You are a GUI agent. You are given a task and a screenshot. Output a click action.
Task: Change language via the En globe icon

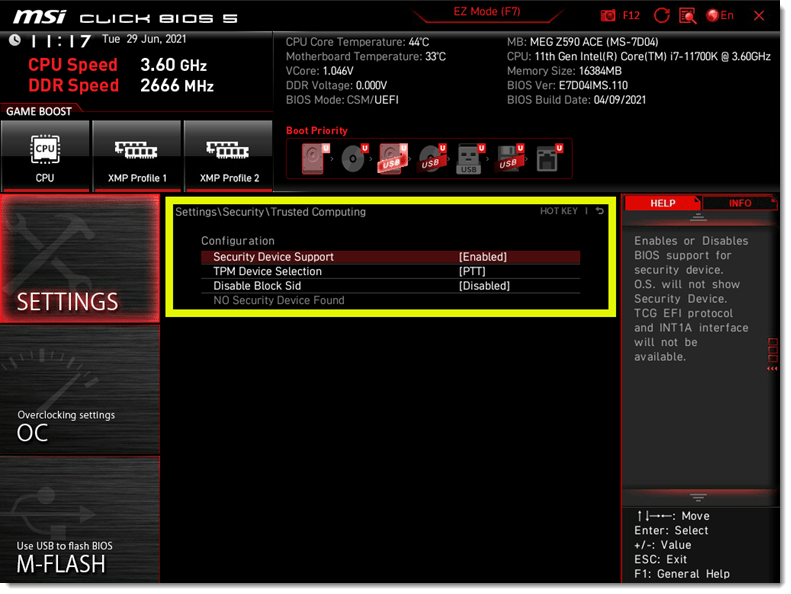pyautogui.click(x=720, y=16)
